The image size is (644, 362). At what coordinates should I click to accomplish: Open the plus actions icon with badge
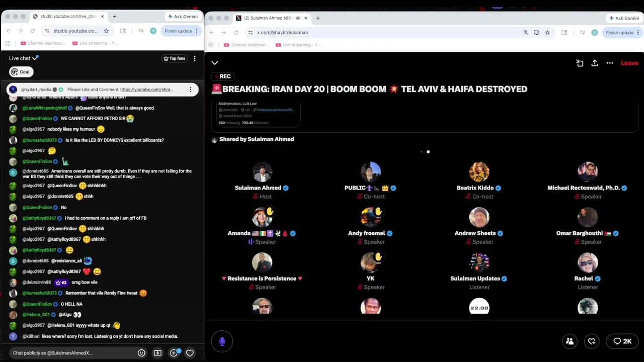pos(174,353)
